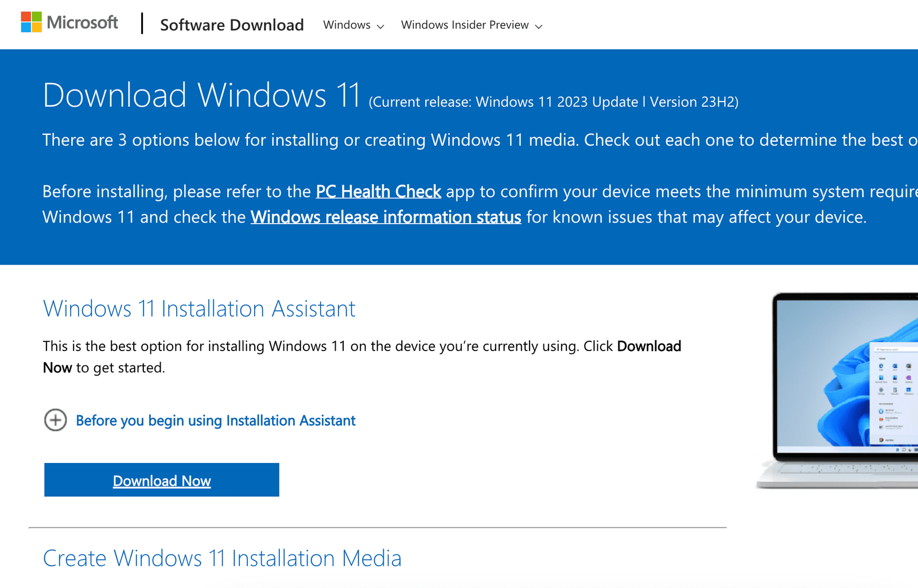Click the Create Windows 11 Installation Media heading

point(223,557)
